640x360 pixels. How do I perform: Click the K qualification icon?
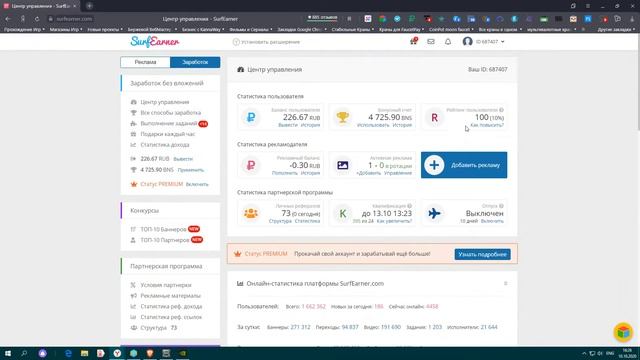pyautogui.click(x=342, y=213)
